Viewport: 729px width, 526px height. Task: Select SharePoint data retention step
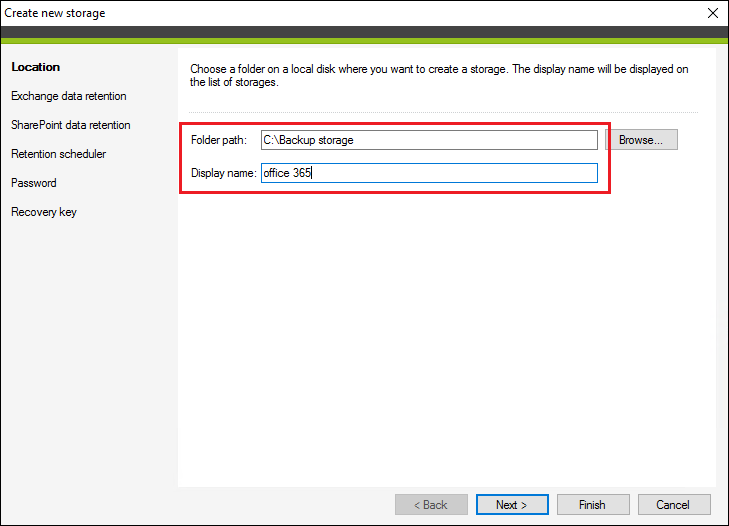[71, 125]
